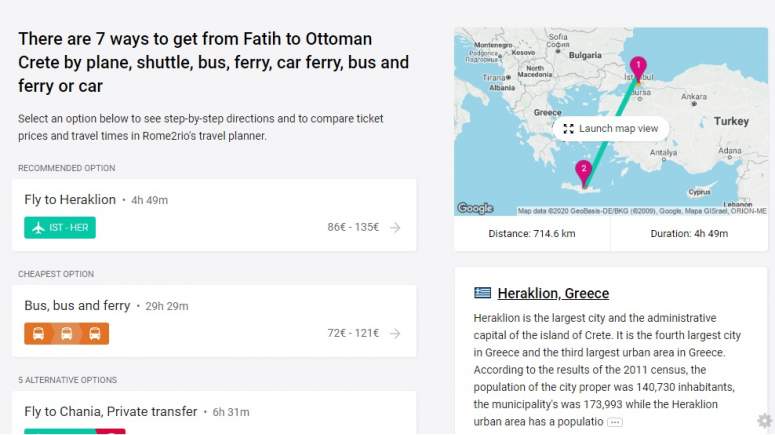The width and height of the screenshot is (775, 435).
Task: Open the Heraklion, Greece link
Action: 553,293
